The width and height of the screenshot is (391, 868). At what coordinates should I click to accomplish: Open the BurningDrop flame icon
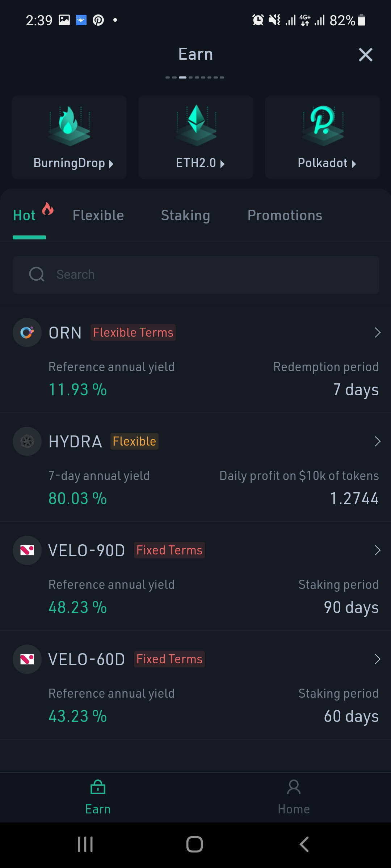[69, 125]
